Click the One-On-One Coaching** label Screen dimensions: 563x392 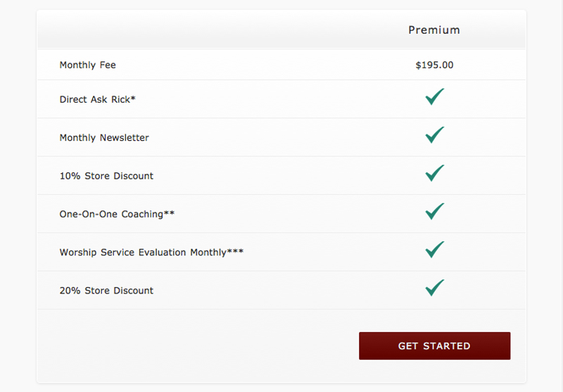[x=117, y=214]
